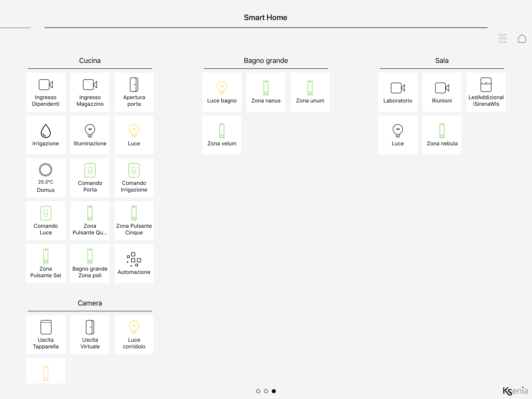The image size is (532, 399).
Task: Click the 25.3°C temperature reading
Action: point(46,182)
